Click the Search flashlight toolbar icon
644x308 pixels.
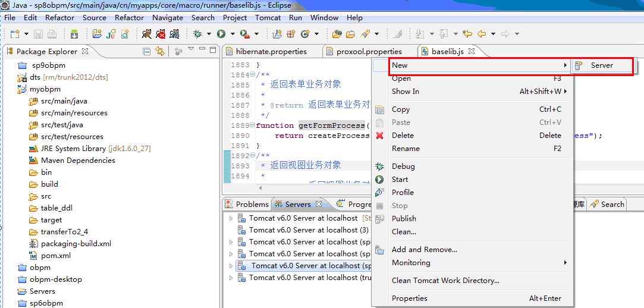coord(365,34)
